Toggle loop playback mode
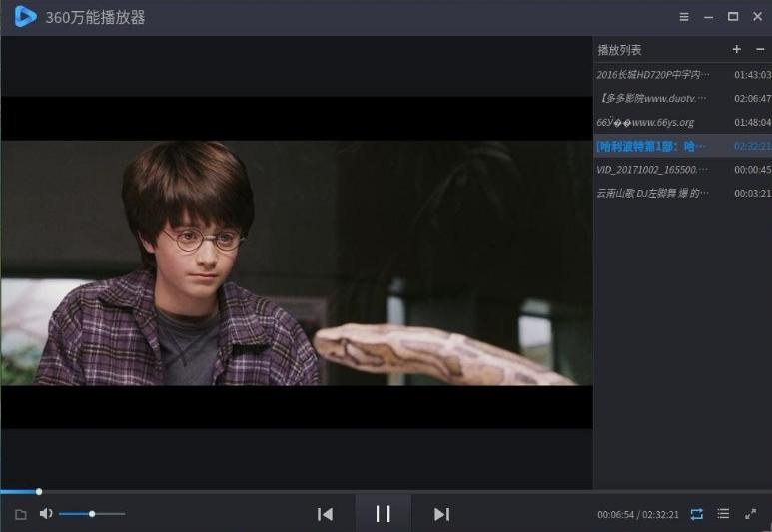Viewport: 772px width, 532px height. click(x=697, y=514)
